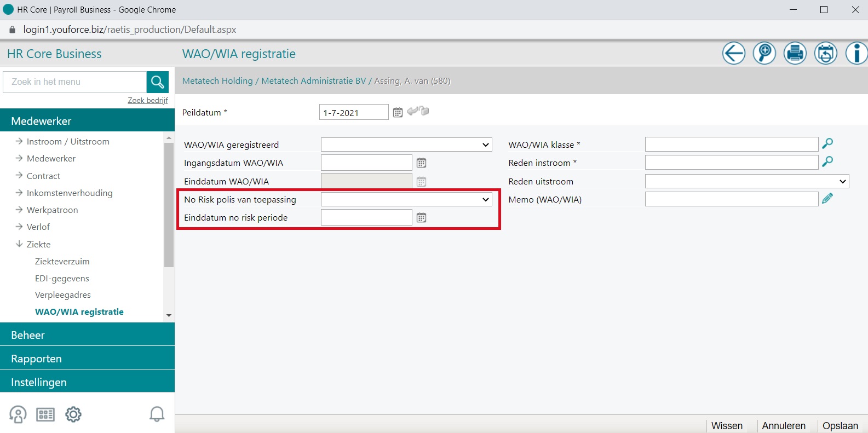868x433 pixels.
Task: Open the settings gear in sidebar footer
Action: point(73,414)
